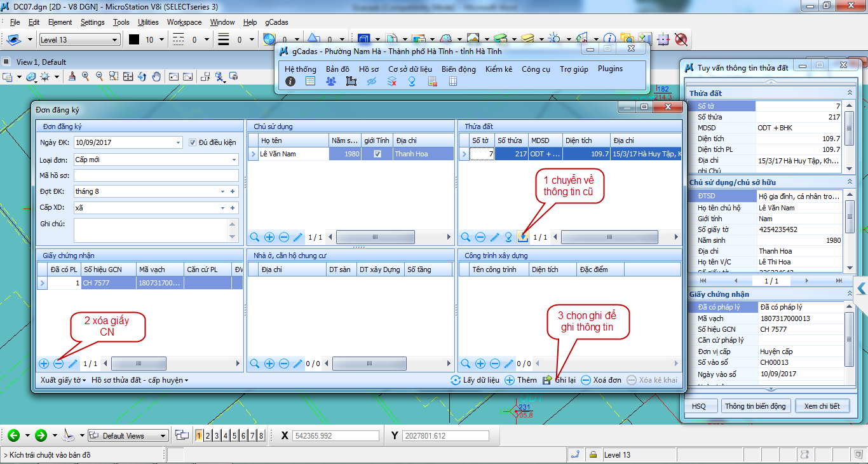868x464 pixels.
Task: Toggle the Đủ điều kiện checkbox
Action: click(x=193, y=142)
